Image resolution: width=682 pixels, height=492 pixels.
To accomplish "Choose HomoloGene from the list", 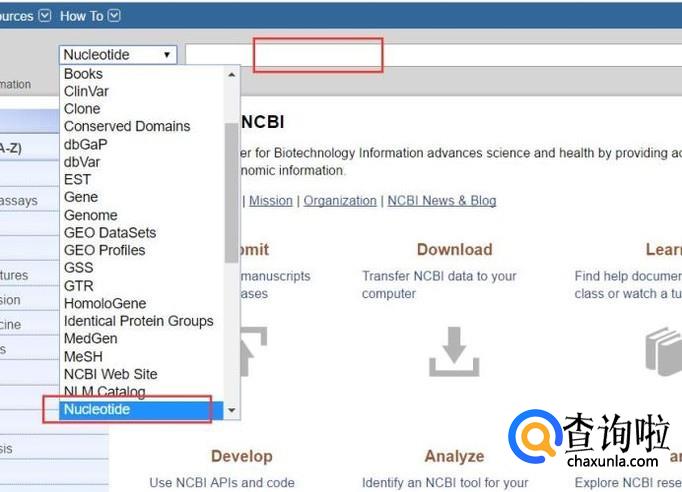I will (141, 303).
